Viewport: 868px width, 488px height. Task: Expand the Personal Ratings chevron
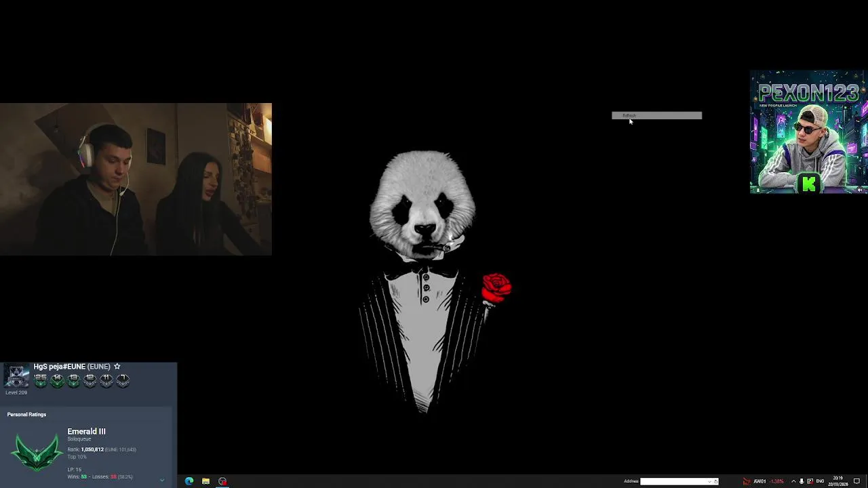click(162, 480)
